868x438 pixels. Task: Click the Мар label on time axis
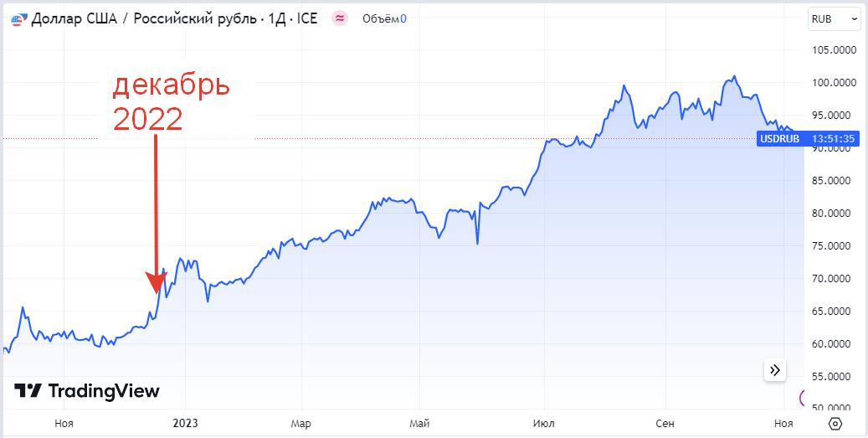(x=300, y=424)
